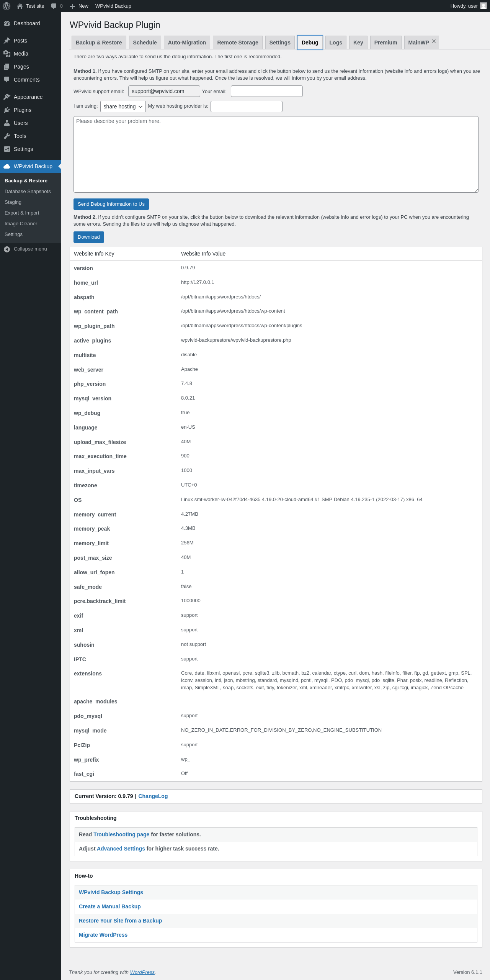Viewport: 490px width, 980px height.
Task: Click the home icon beside Test site
Action: click(x=20, y=6)
